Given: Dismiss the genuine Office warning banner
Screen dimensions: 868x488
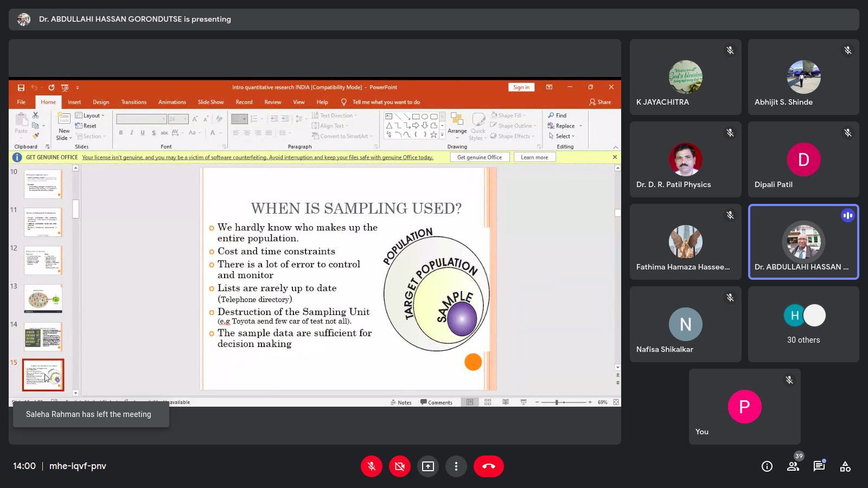Looking at the screenshot, I should (x=615, y=157).
